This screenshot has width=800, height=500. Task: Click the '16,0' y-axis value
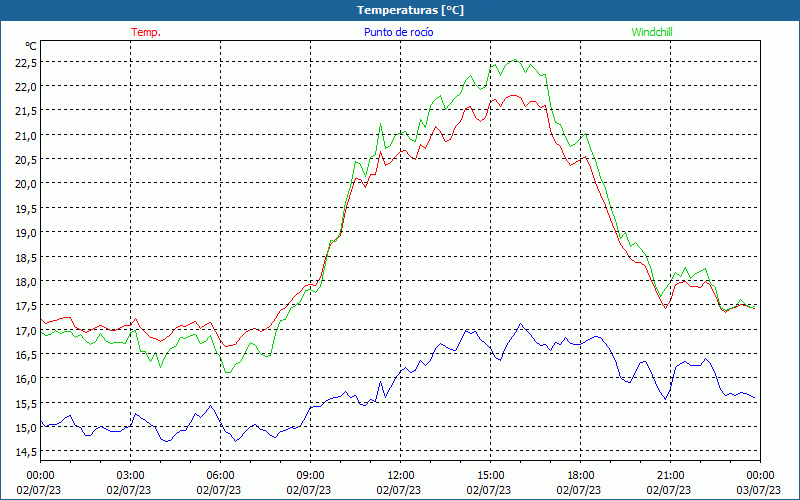[x=26, y=379]
